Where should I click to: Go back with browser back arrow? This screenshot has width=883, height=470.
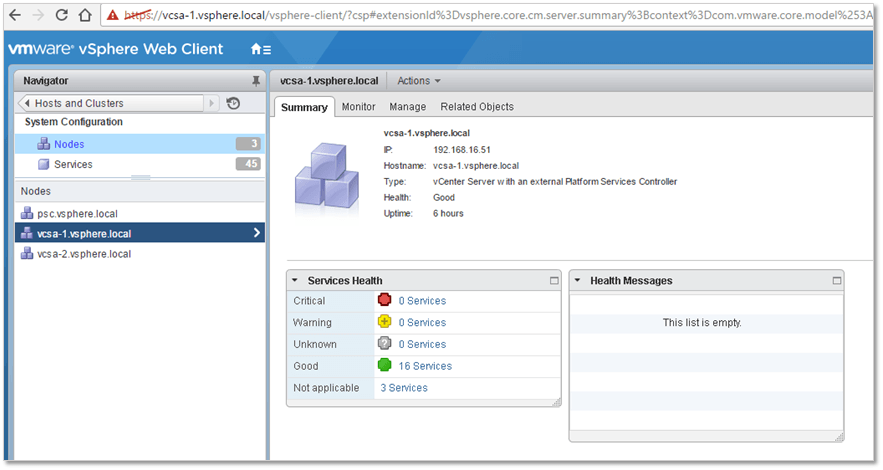click(15, 15)
